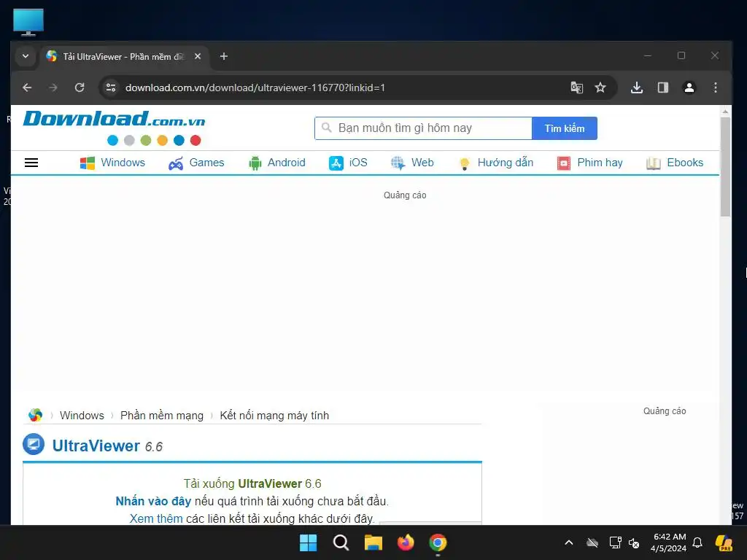747x560 pixels.
Task: Open the Phim hay category menu
Action: click(x=589, y=163)
